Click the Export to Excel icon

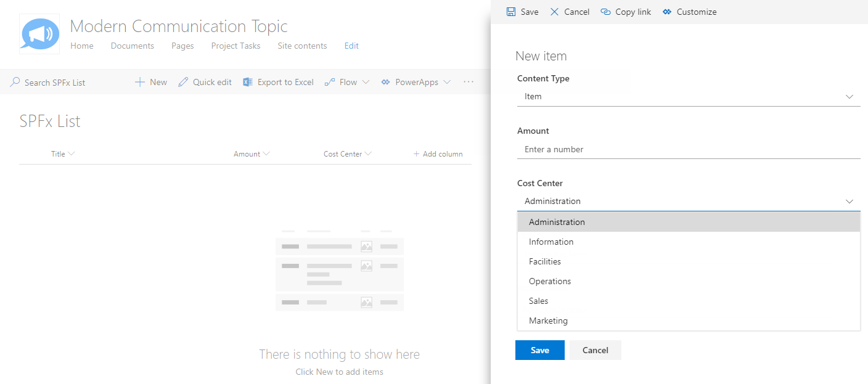tap(248, 82)
